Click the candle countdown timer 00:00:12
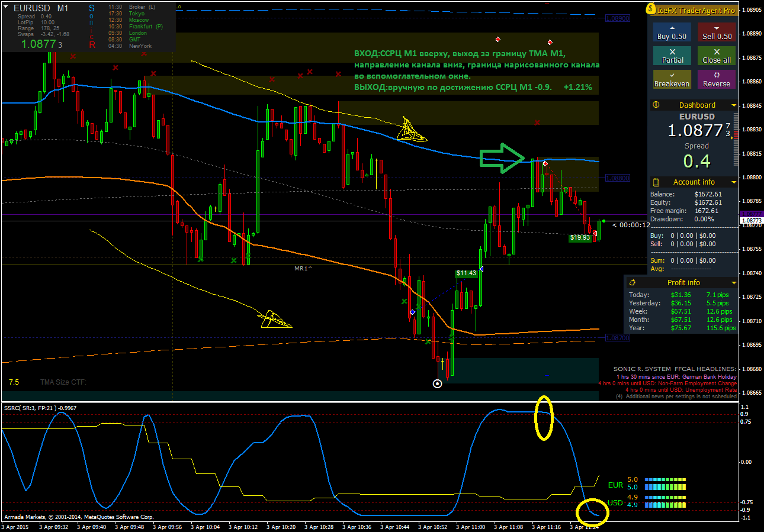Image resolution: width=764 pixels, height=532 pixels. (631, 225)
